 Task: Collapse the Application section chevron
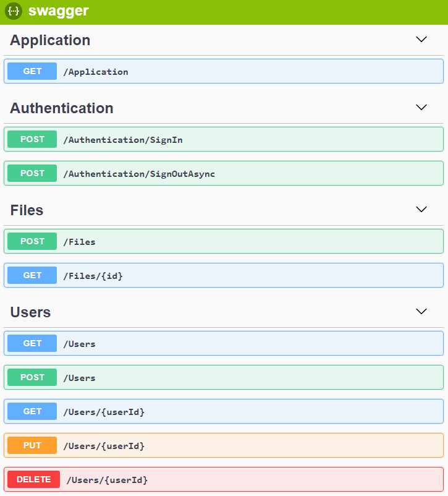tap(421, 40)
